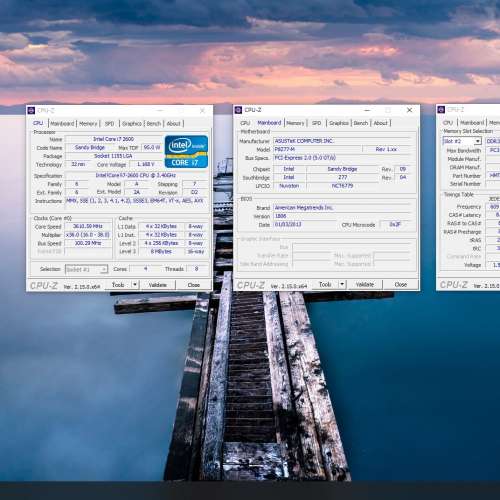The height and width of the screenshot is (500, 500).
Task: Open the Socket #1 selection dropdown
Action: (x=86, y=269)
